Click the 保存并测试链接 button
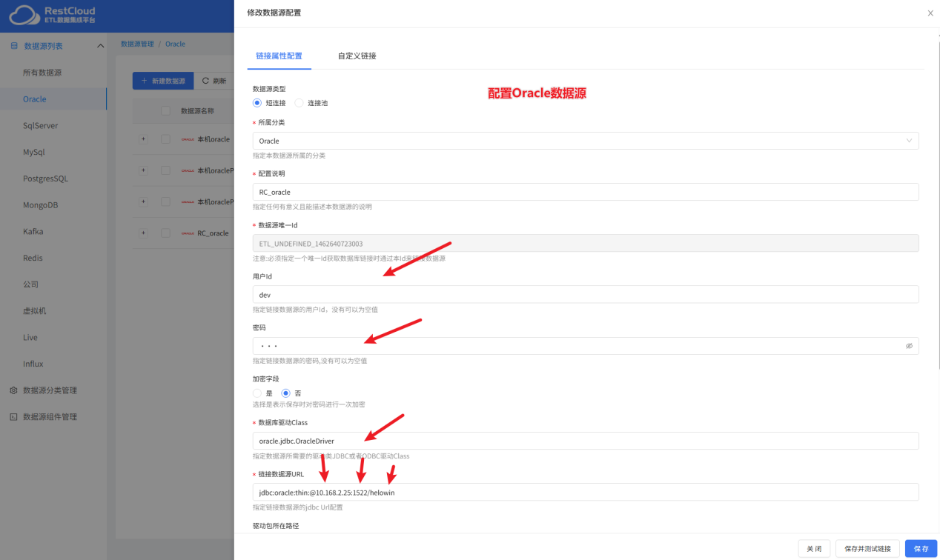Image resolution: width=940 pixels, height=560 pixels. point(868,549)
